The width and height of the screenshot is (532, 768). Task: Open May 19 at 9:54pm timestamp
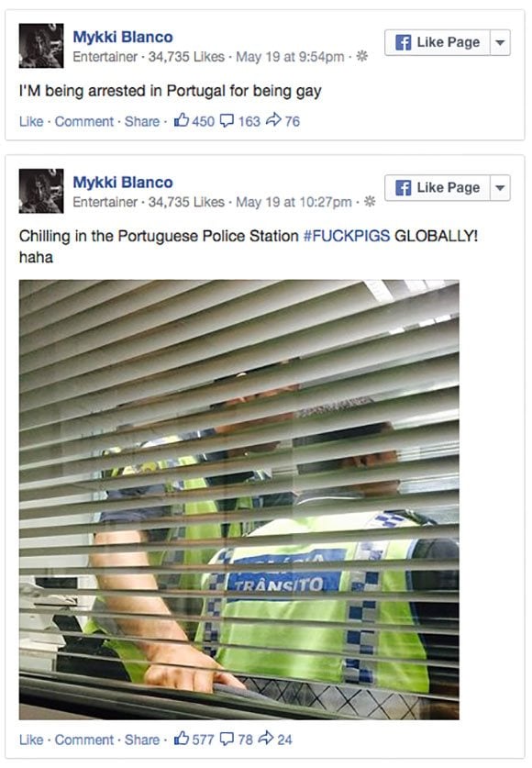pos(290,57)
